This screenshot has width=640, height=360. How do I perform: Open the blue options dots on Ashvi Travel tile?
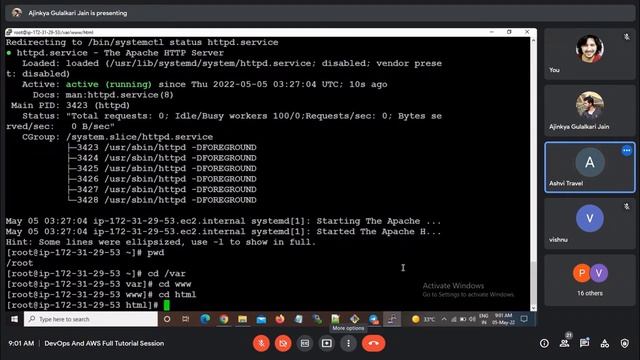(x=627, y=151)
